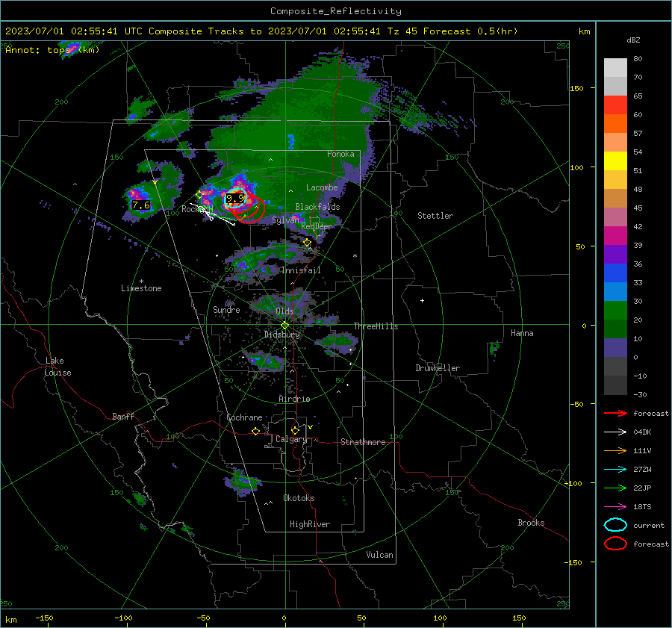The image size is (672, 628).
Task: Click the yellow diamond at radar center
Action: click(x=284, y=326)
